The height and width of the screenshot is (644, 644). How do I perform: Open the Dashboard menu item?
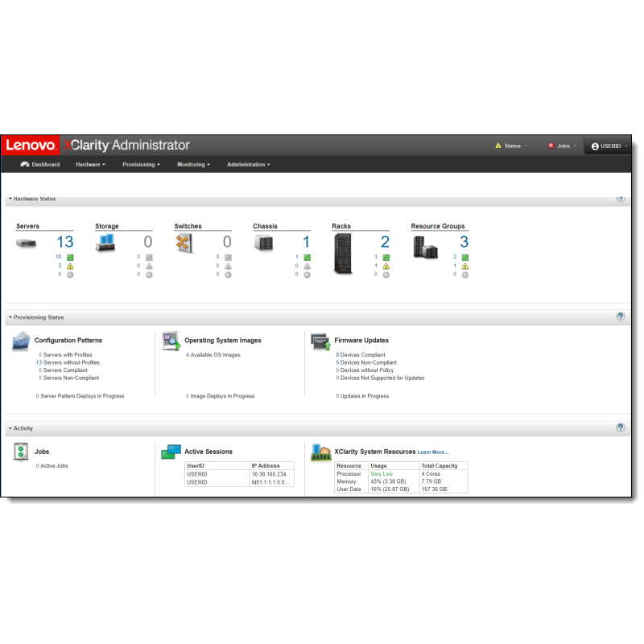(40, 164)
